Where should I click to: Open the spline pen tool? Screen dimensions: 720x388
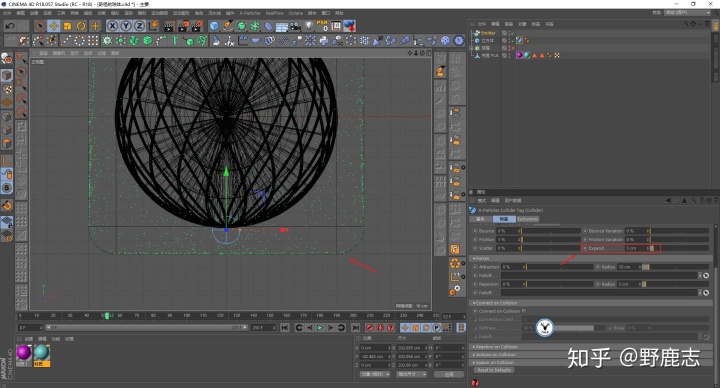coord(228,26)
